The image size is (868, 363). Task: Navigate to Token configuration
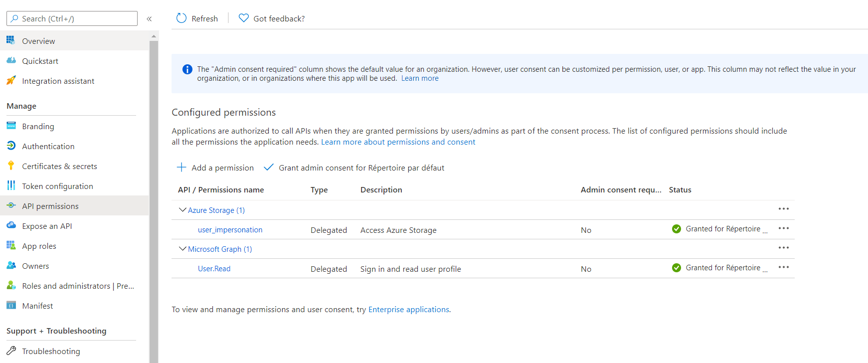pos(74,185)
